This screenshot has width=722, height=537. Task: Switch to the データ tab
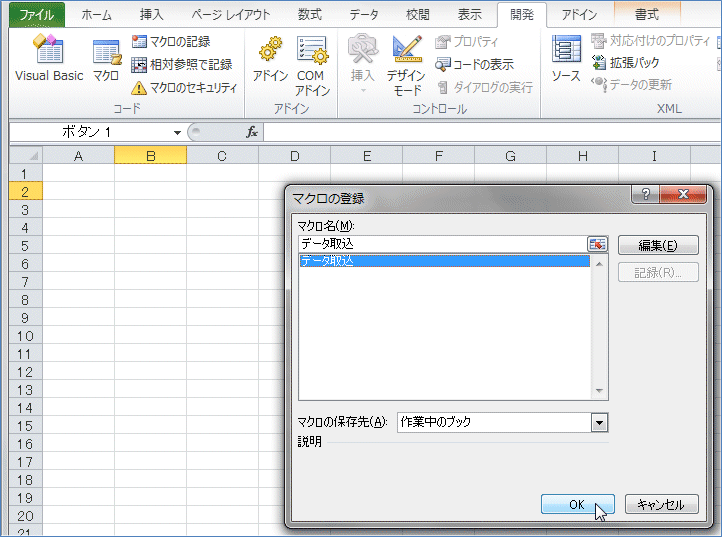364,15
